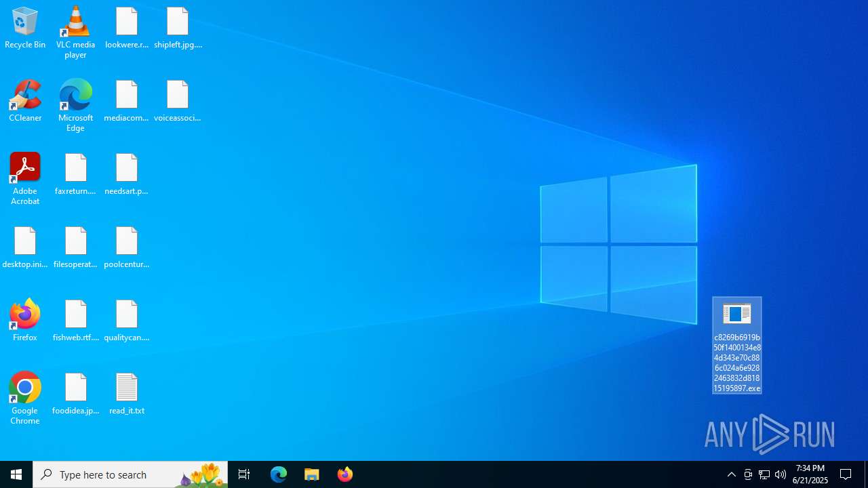Screen dimensions: 868x488
Task: Select the desktop.ini file icon
Action: (25, 247)
